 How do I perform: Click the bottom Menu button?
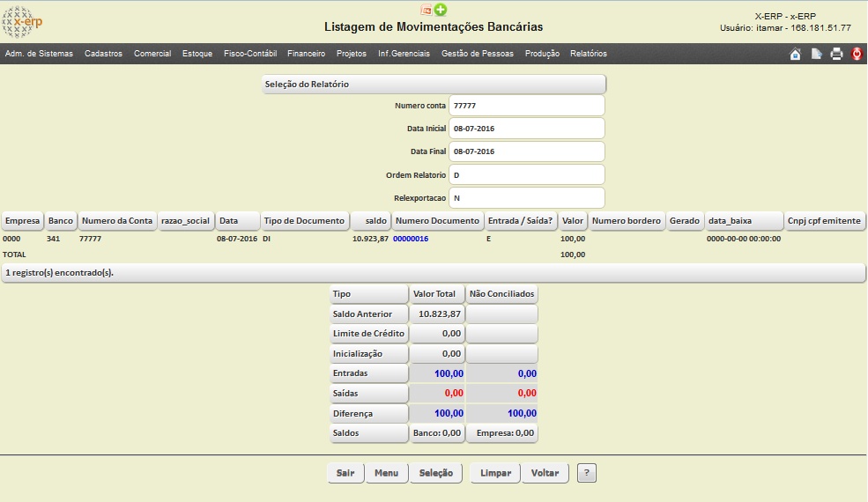[386, 473]
